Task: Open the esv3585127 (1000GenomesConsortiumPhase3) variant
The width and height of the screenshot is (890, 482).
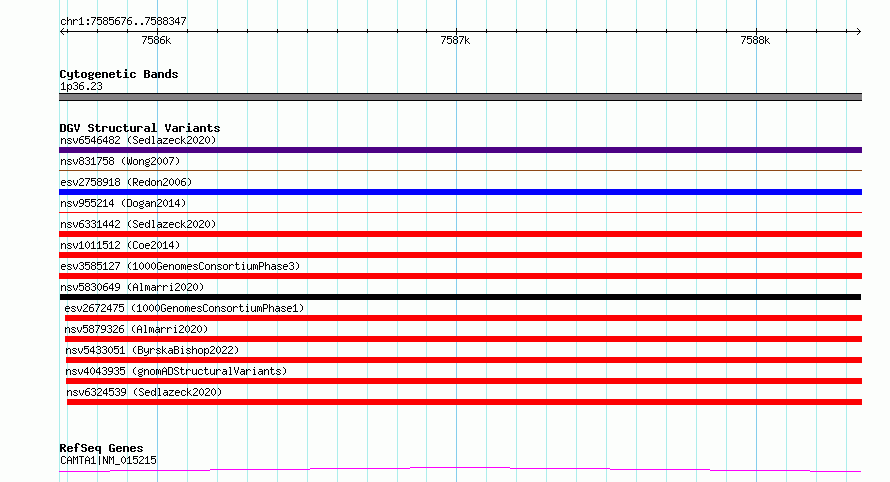Action: tap(180, 266)
